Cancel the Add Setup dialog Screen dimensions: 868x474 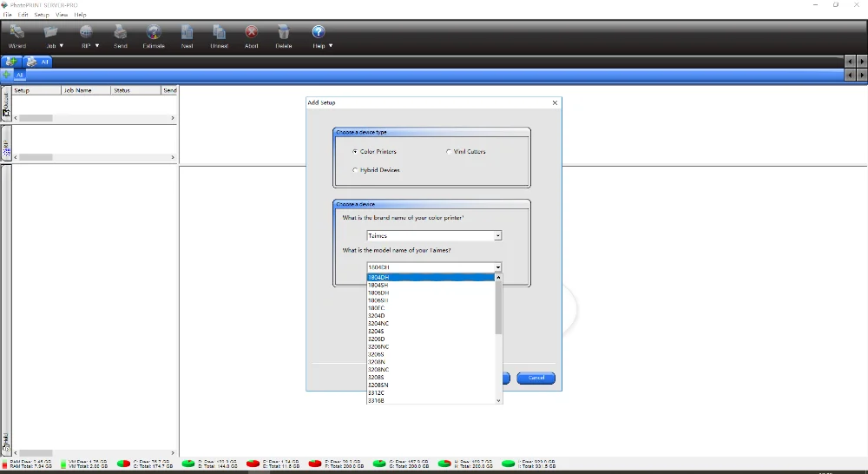[x=536, y=378]
